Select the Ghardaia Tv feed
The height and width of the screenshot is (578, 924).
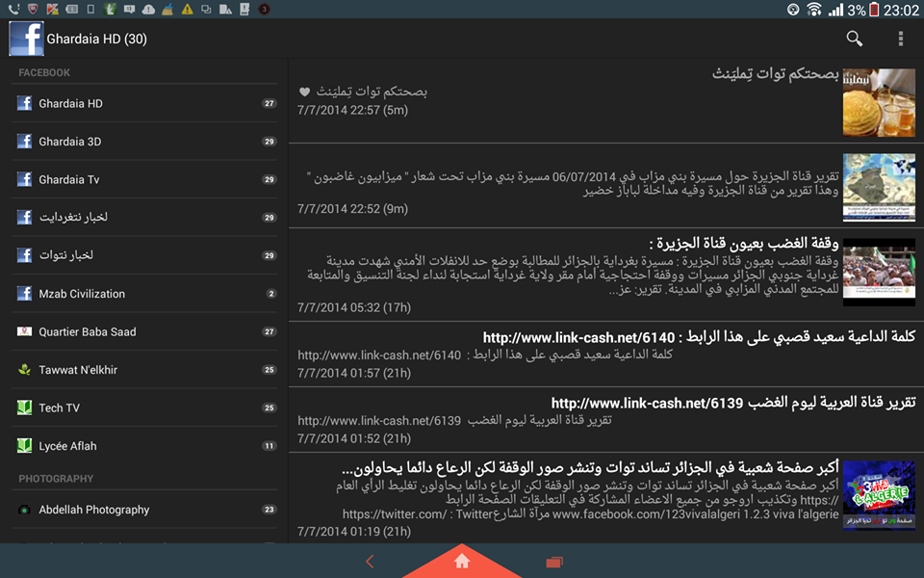point(144,179)
